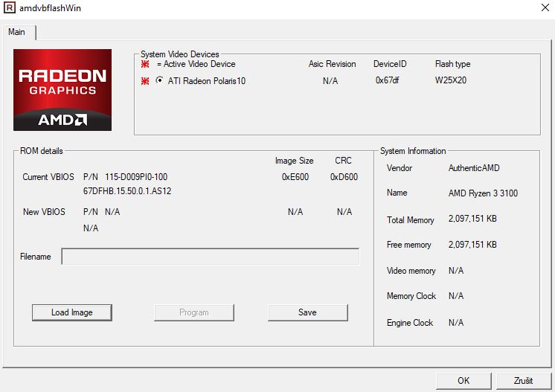The image size is (555, 392).
Task: Click the AuthenticAMD vendor value
Action: click(474, 168)
